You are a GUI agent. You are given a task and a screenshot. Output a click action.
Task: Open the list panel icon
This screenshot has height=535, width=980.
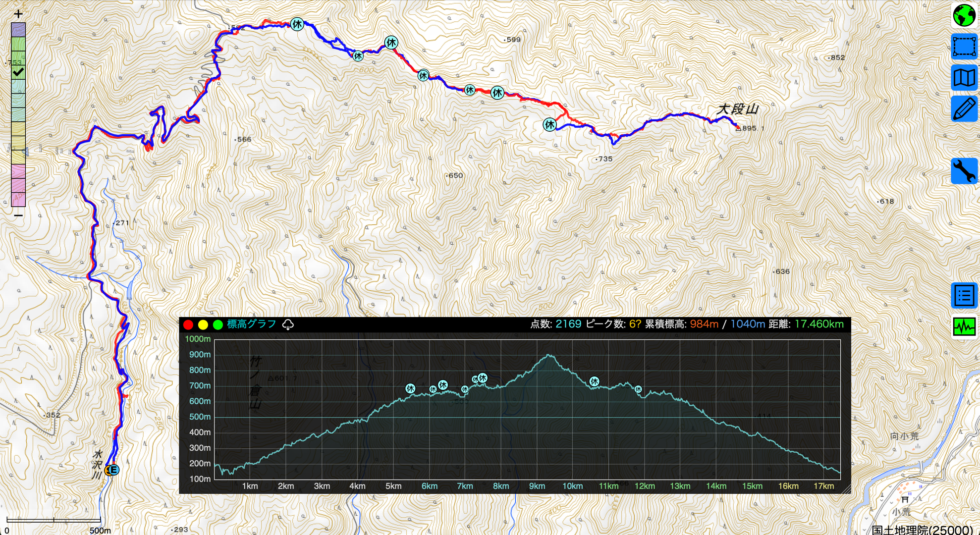pyautogui.click(x=964, y=296)
